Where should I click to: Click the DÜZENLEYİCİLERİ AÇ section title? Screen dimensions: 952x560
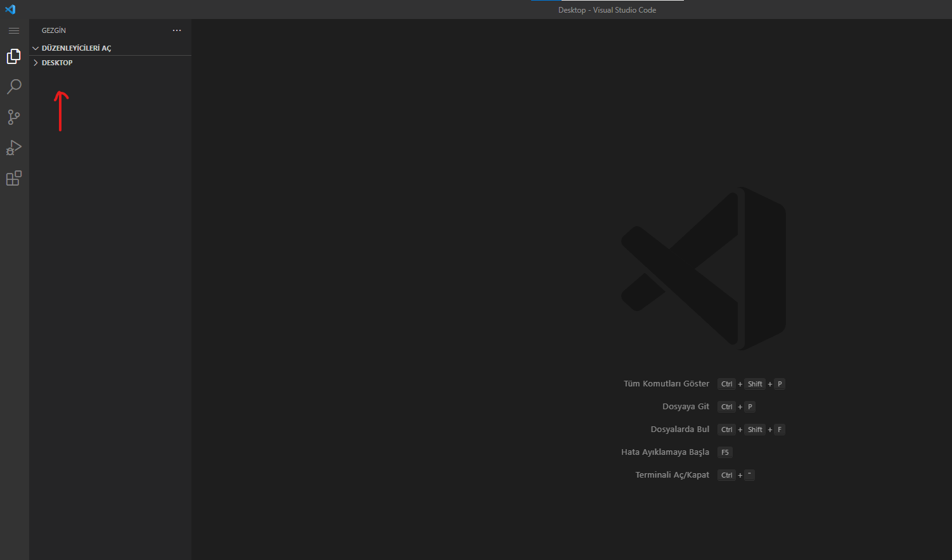pos(76,48)
